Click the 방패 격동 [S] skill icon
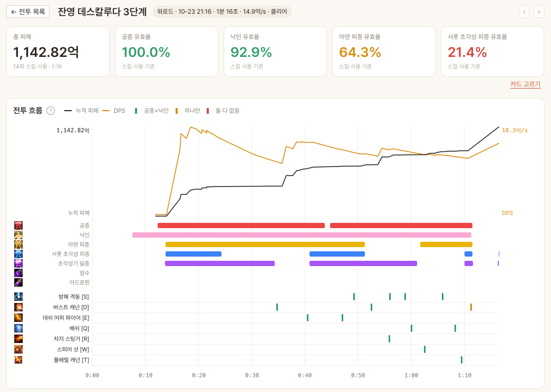The height and width of the screenshot is (392, 551). tap(18, 297)
